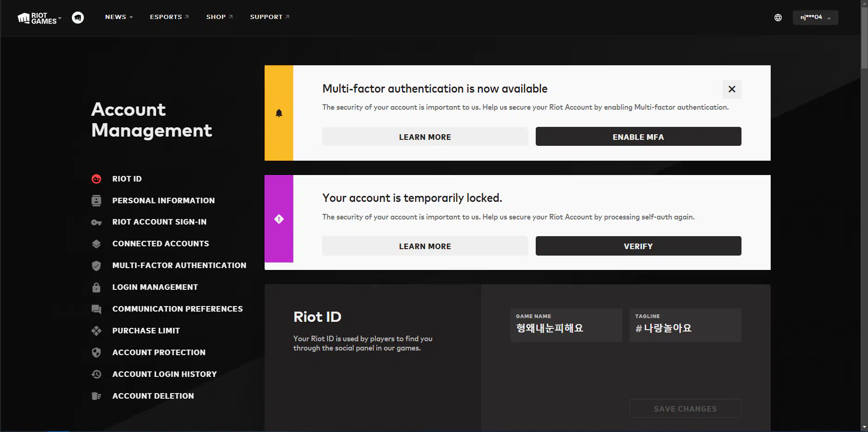Screen dimensions: 868x432
Task: Go to LOGIN MANAGEMENT section
Action: point(155,288)
